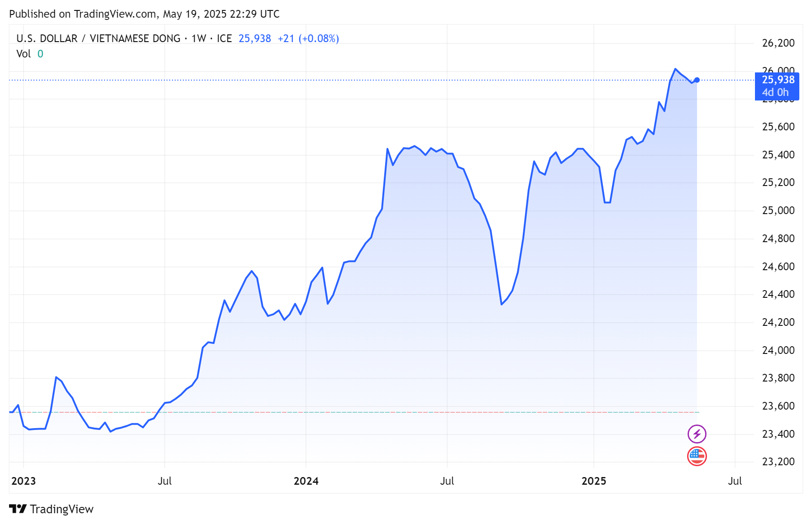
Task: Select the blue last-price dot on the chart
Action: click(x=697, y=79)
